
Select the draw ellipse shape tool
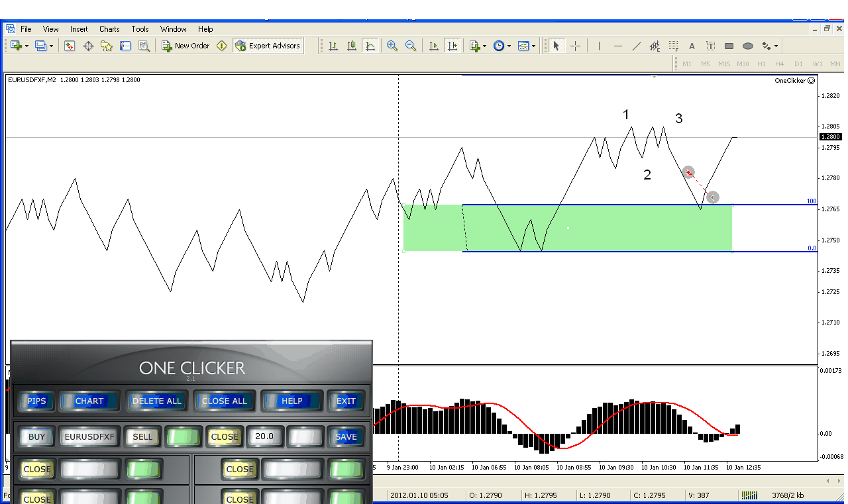point(748,46)
